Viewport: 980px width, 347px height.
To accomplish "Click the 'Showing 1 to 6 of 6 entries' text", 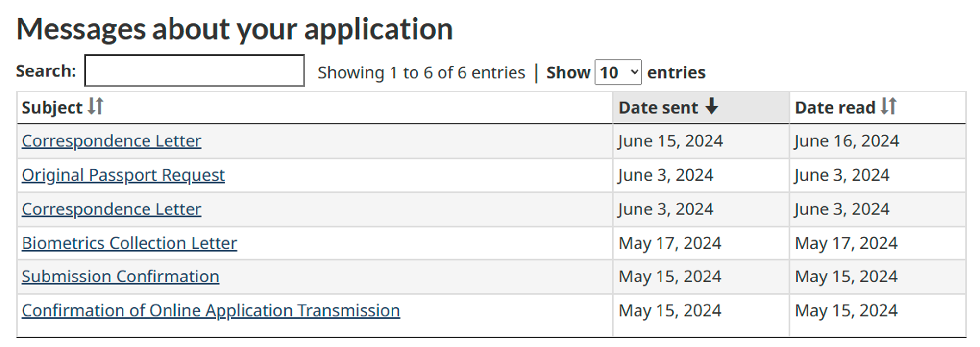I will tap(421, 73).
